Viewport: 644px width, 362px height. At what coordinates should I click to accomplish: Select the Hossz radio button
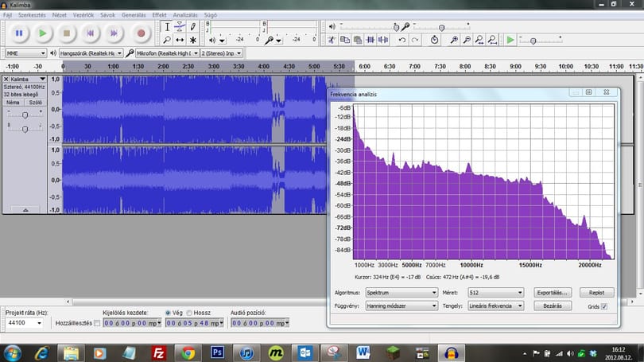[x=189, y=313]
